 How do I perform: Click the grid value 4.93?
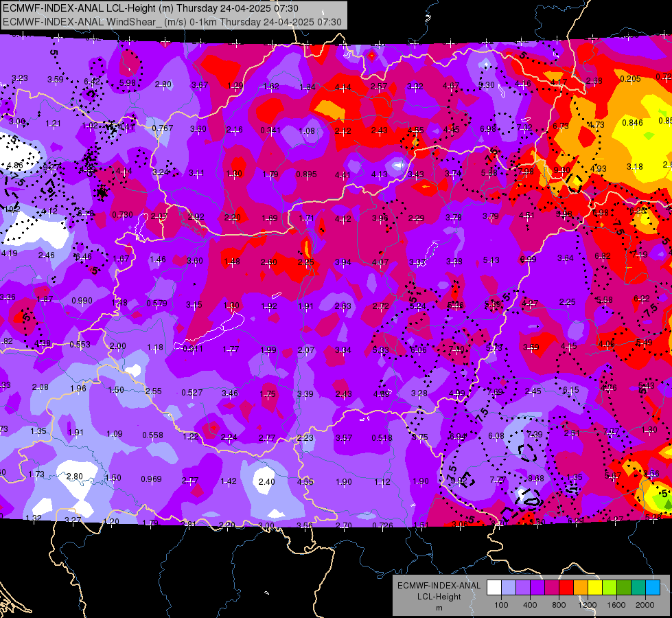click(598, 168)
